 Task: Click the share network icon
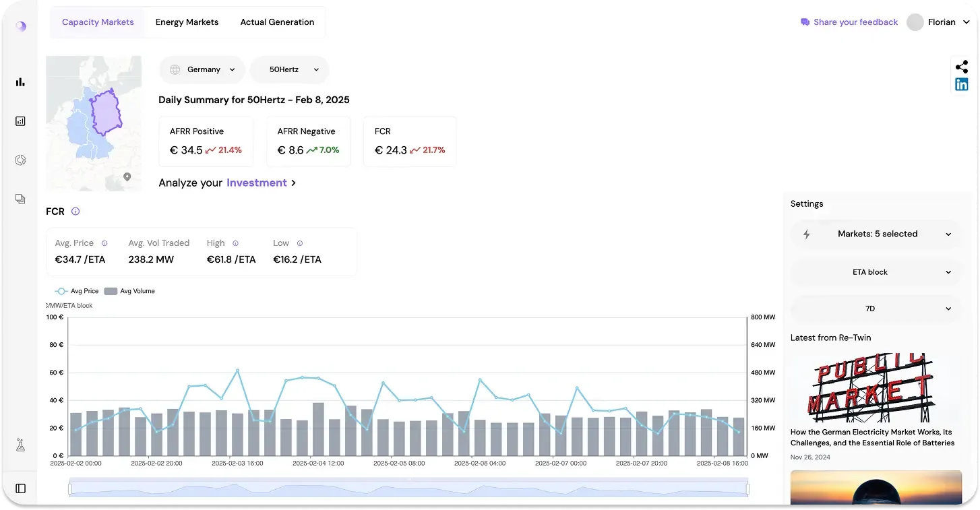pyautogui.click(x=962, y=67)
